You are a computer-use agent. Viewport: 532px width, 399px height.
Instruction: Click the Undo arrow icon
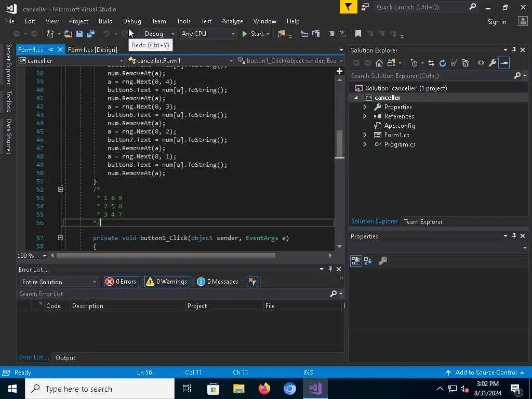tap(107, 34)
